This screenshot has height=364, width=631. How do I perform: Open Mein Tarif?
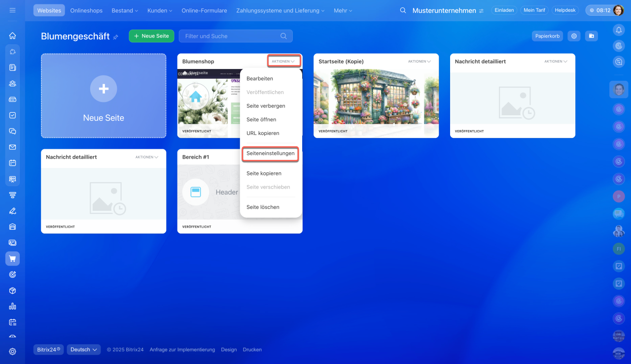(x=534, y=10)
